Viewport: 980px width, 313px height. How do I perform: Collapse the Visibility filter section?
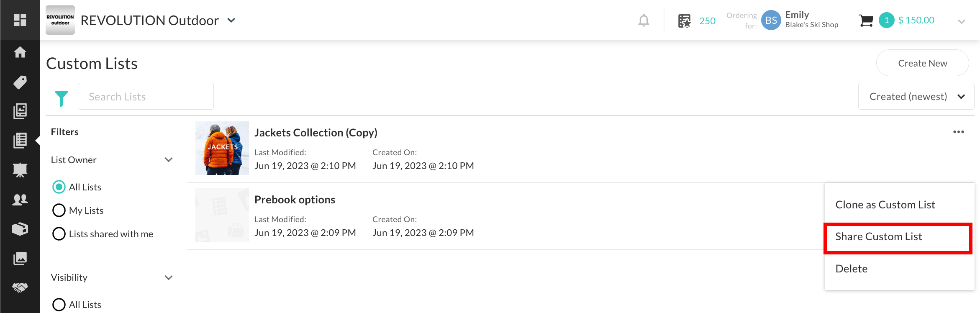tap(169, 277)
